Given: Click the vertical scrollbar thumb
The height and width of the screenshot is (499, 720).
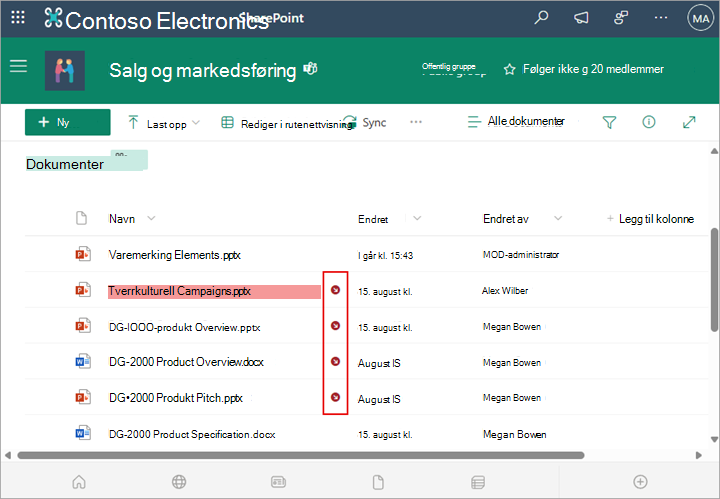Looking at the screenshot, I should coord(714,280).
